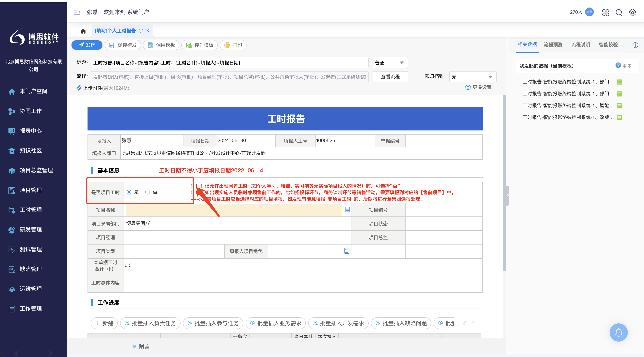
Task: Switch to 流程预测 tab
Action: 553,44
